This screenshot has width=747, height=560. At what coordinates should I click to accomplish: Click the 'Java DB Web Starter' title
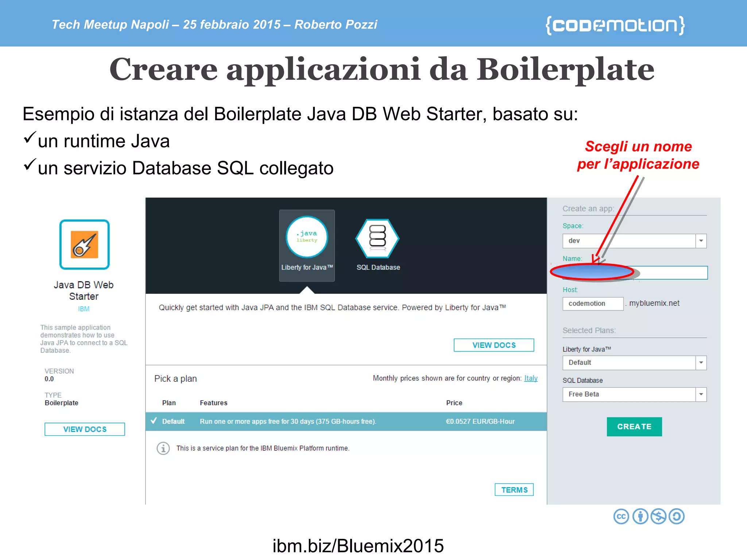pyautogui.click(x=84, y=291)
